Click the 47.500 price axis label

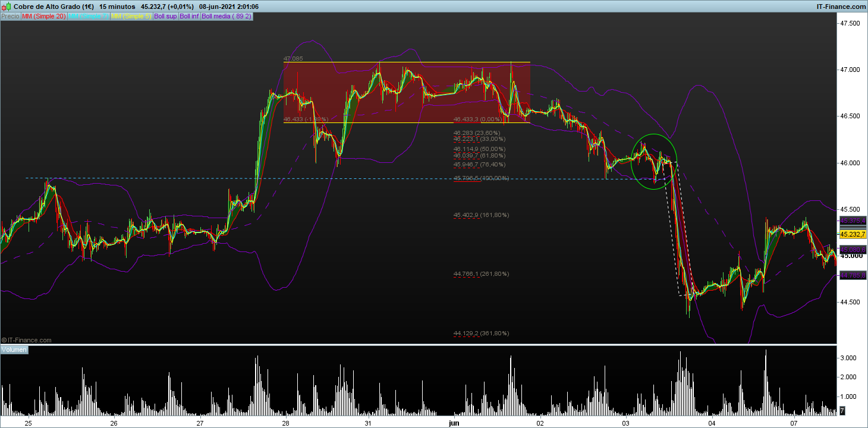(x=850, y=23)
